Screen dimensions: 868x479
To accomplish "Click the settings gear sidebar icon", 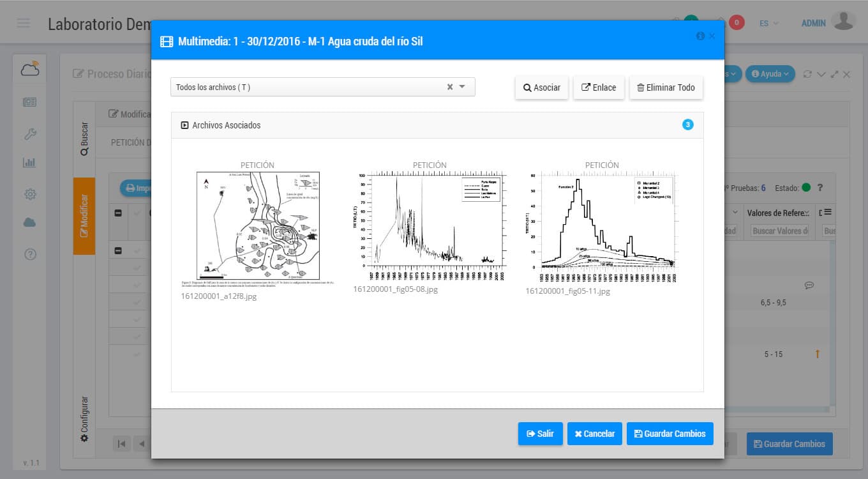I will (x=29, y=194).
